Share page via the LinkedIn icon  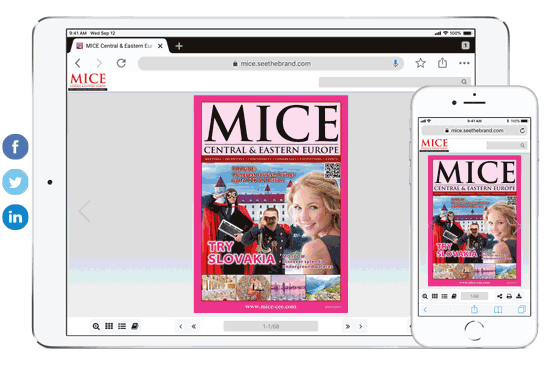tap(15, 217)
